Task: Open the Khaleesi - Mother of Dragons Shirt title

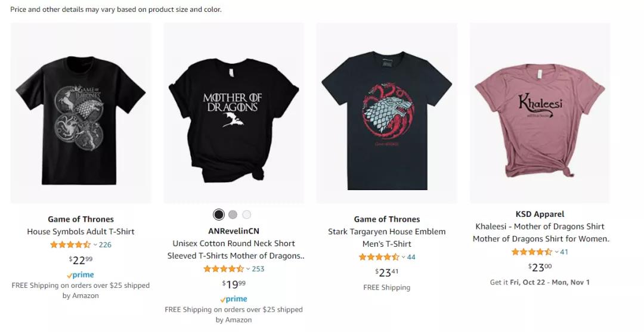Action: 540,232
